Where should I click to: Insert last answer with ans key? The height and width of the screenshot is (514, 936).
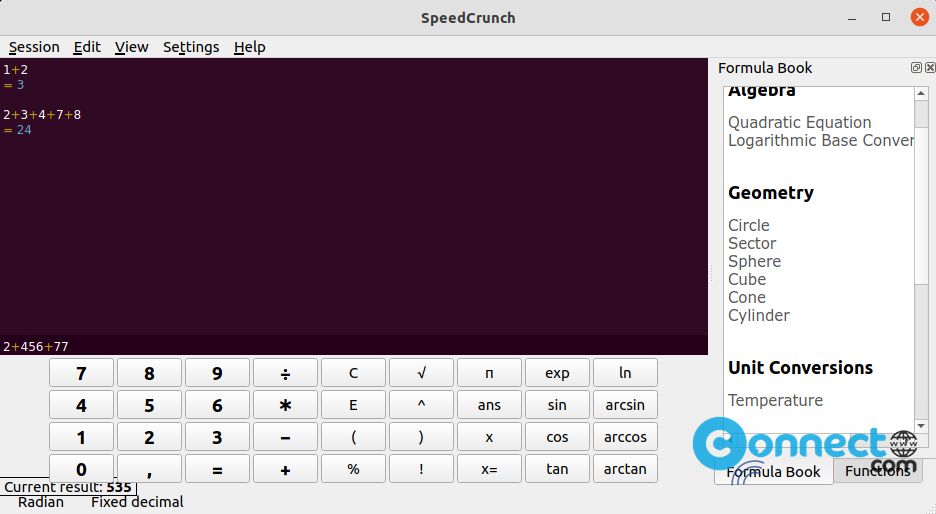[x=489, y=405]
